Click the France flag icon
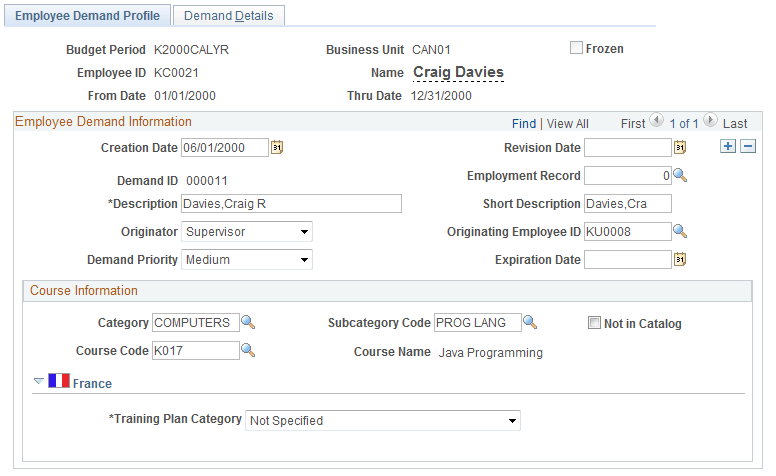 [59, 381]
